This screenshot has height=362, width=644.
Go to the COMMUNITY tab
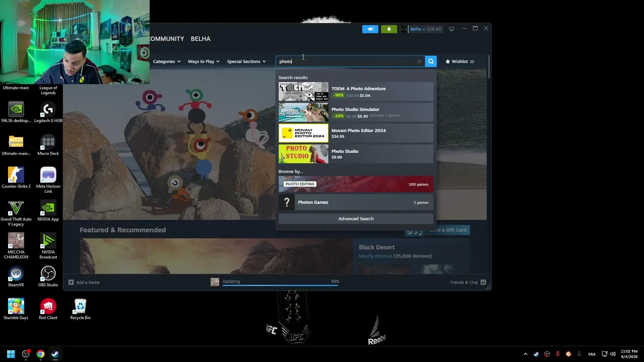[x=167, y=39]
